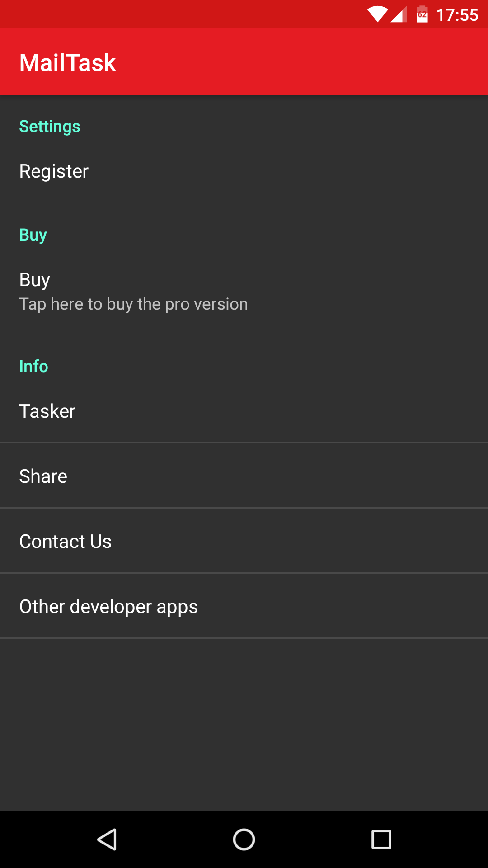The height and width of the screenshot is (868, 488).
Task: Tap the teal Buy section header
Action: click(x=33, y=235)
